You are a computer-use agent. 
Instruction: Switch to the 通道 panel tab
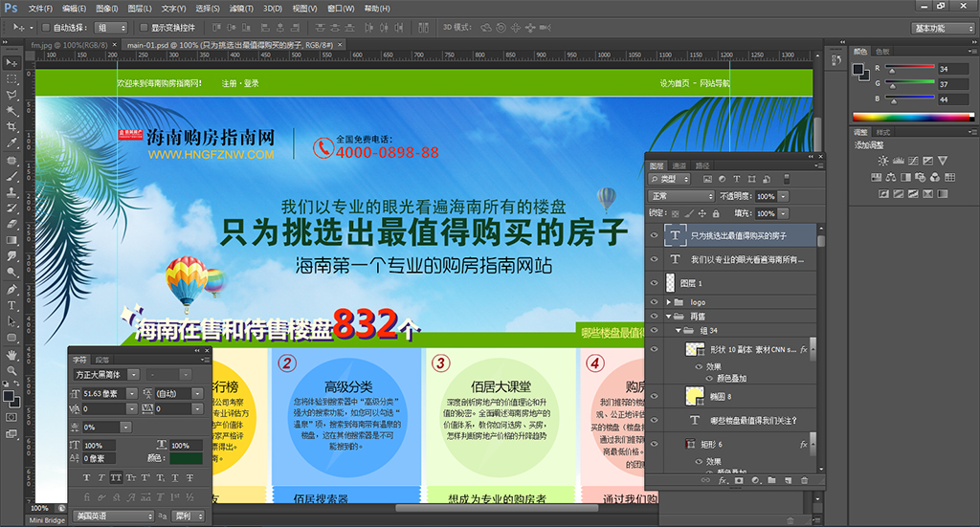679,165
